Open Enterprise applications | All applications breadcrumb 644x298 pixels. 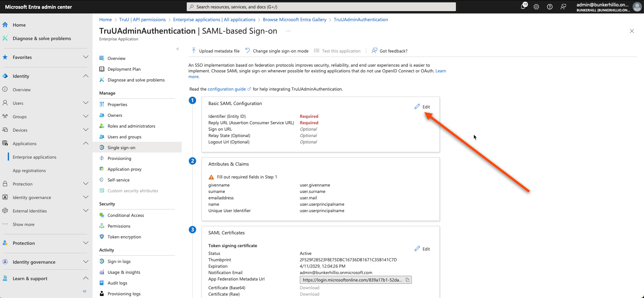[x=214, y=20]
